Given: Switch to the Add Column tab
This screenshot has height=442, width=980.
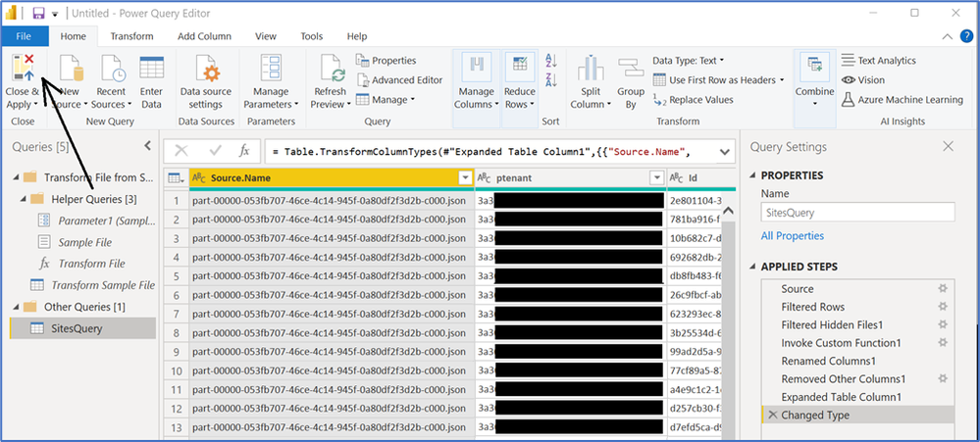Looking at the screenshot, I should [204, 36].
